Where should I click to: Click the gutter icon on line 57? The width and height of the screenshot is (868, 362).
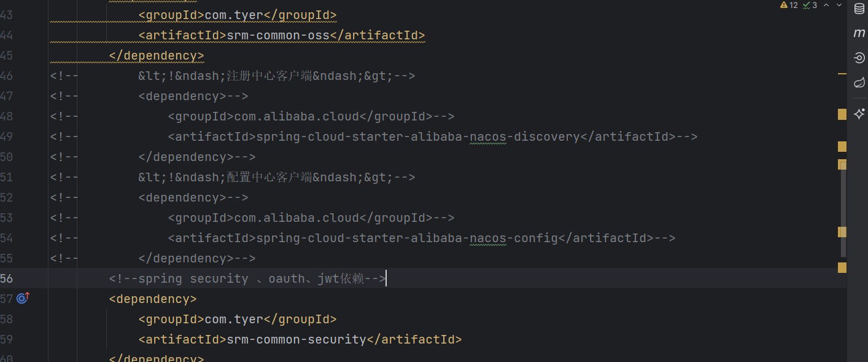click(23, 298)
